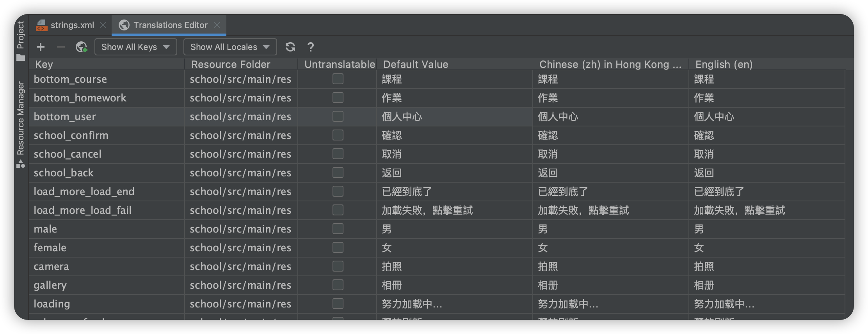The image size is (868, 334).
Task: Toggle Untranslatable checkbox for bottom_course
Action: 338,79
